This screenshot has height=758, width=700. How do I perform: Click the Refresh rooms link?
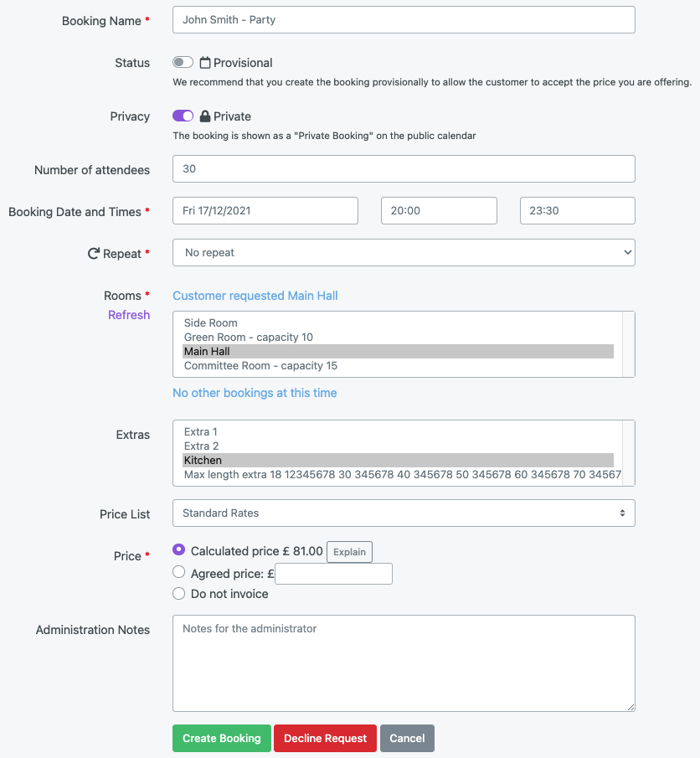[x=129, y=315]
